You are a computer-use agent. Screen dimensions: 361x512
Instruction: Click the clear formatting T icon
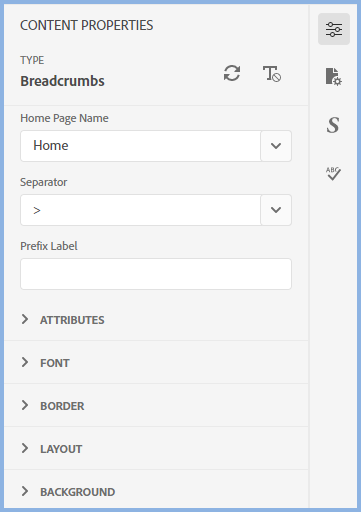[272, 73]
